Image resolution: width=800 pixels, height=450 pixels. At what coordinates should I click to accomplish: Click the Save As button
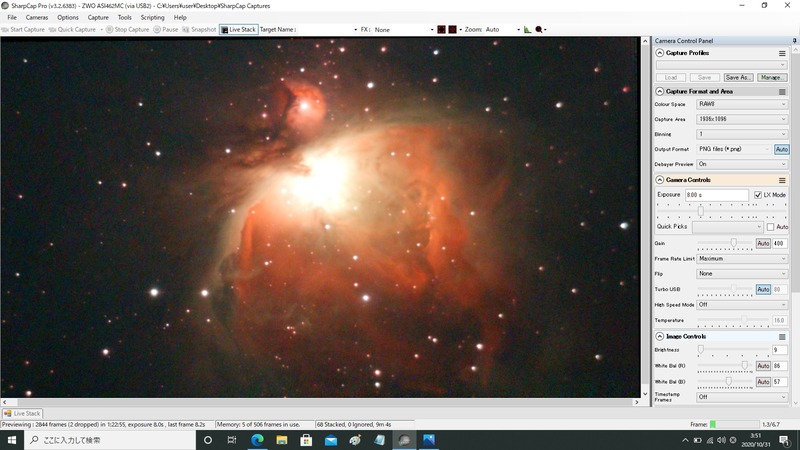[x=738, y=78]
